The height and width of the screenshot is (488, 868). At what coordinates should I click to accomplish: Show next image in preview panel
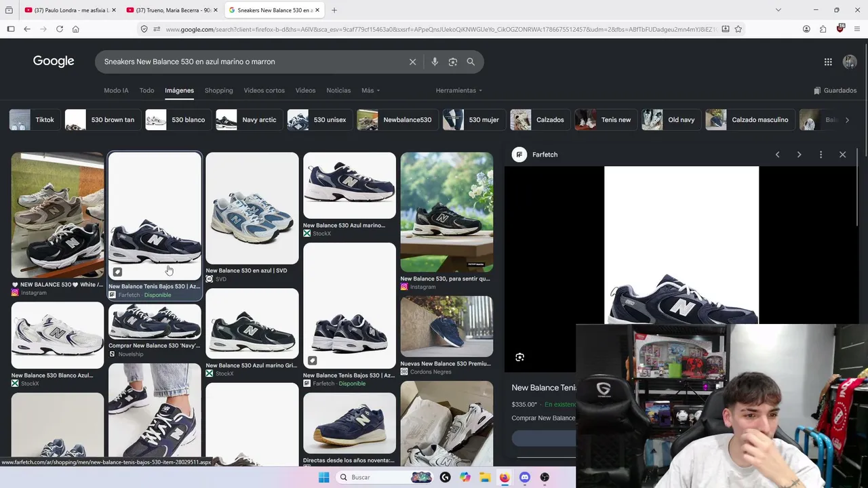pos(800,155)
